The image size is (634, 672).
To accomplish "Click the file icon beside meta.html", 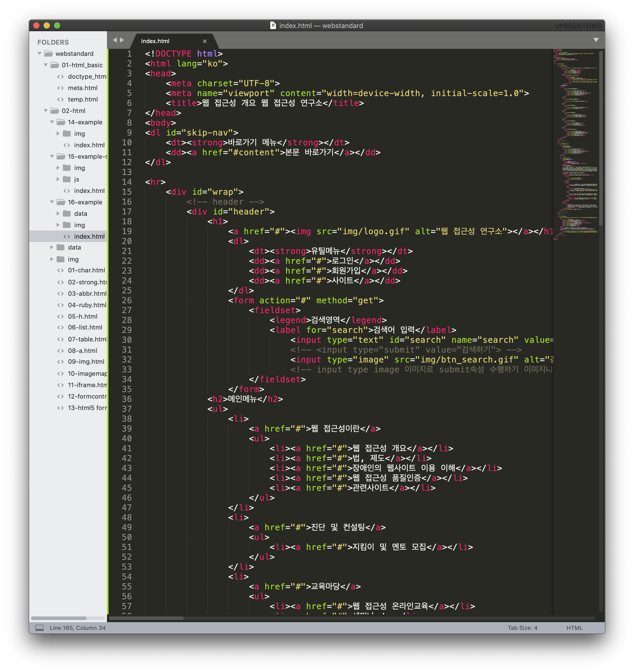I will [x=60, y=88].
